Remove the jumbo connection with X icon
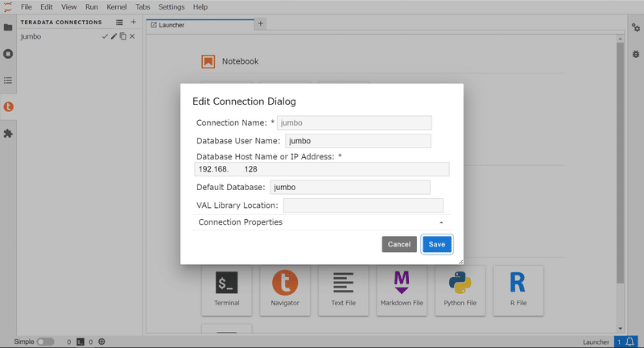The image size is (644, 348). (x=132, y=36)
